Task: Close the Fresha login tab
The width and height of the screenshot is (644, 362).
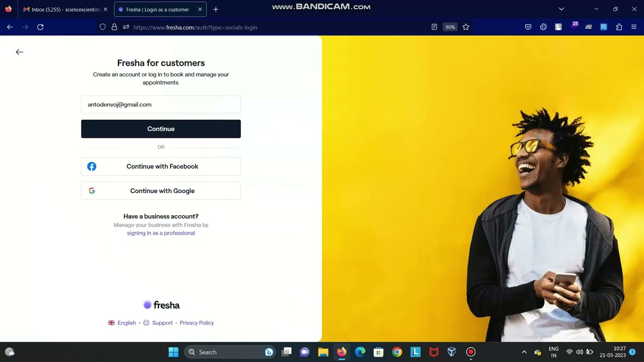Action: (x=200, y=10)
